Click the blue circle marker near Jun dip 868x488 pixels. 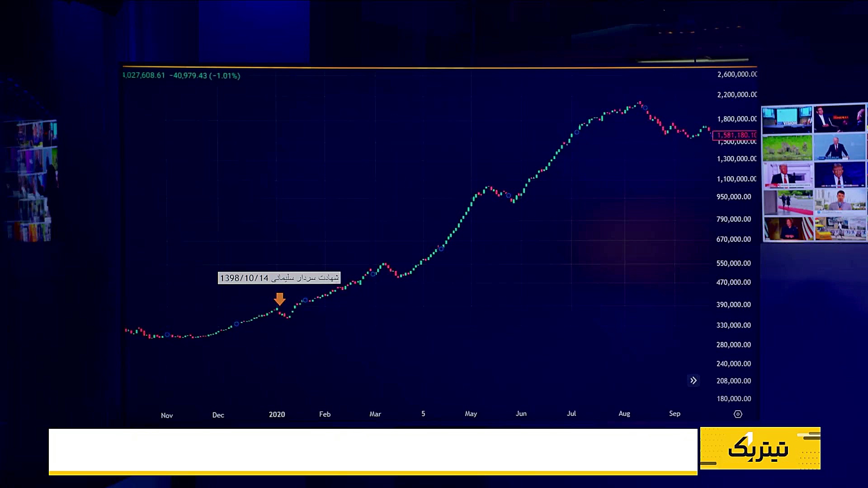click(509, 196)
